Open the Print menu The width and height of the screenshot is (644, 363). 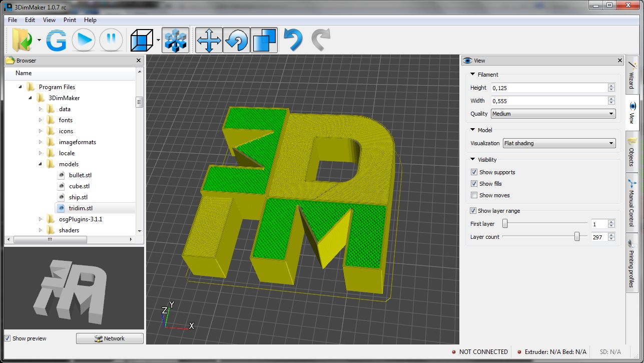coord(70,20)
